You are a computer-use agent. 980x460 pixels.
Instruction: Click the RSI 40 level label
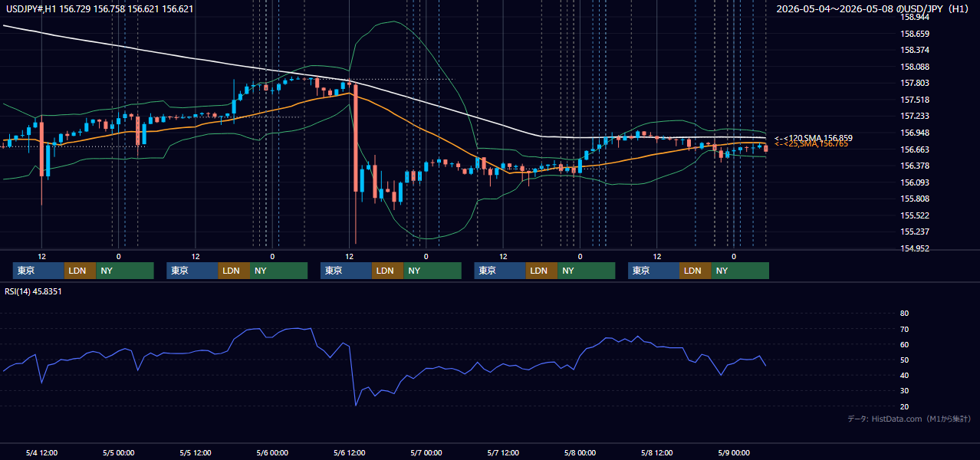point(904,375)
